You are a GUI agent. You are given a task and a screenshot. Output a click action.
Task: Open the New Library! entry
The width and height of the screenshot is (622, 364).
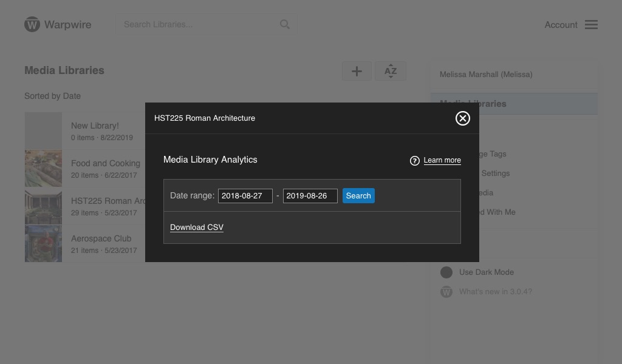(95, 126)
